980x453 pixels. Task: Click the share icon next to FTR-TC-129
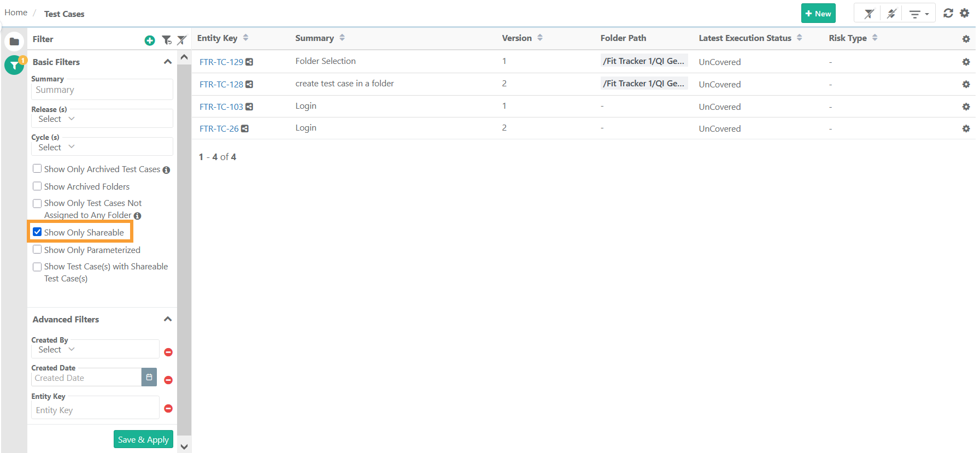click(249, 62)
